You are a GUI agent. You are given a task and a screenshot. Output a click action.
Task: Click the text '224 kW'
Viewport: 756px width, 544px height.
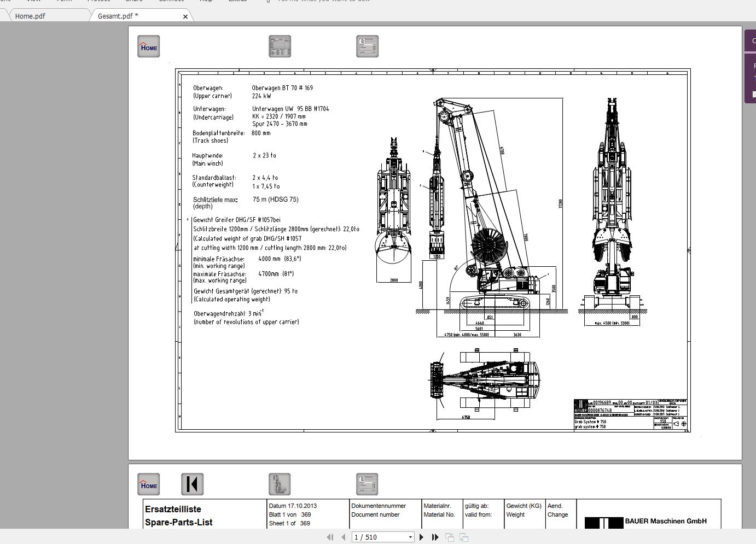point(261,96)
